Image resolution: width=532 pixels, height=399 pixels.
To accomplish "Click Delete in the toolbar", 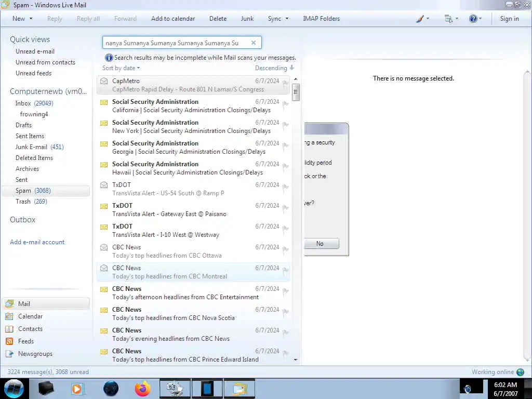I will (x=218, y=19).
